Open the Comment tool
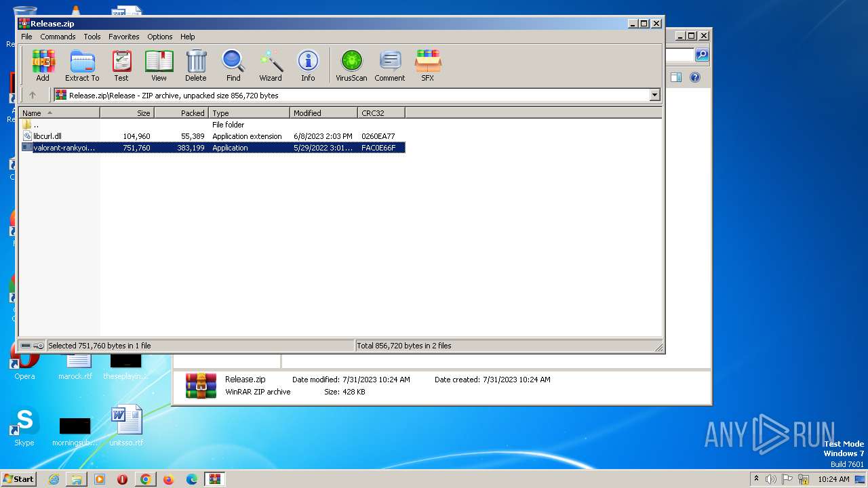 (390, 66)
